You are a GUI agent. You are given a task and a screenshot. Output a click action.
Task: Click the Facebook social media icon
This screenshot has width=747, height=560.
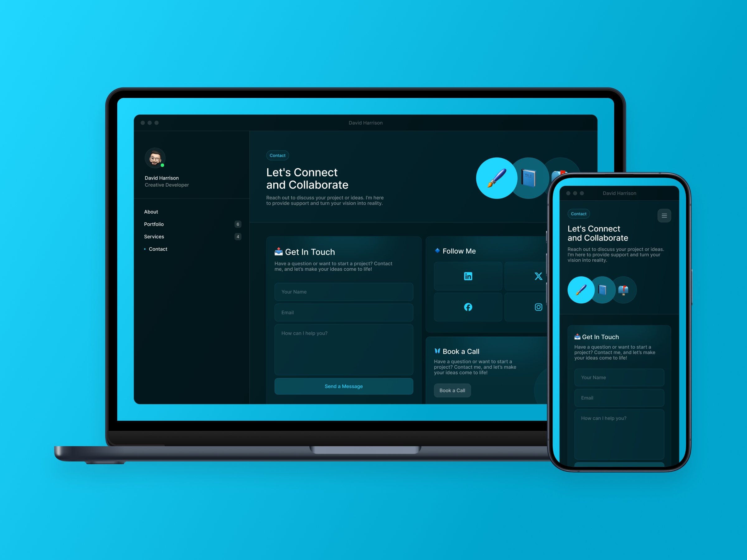(x=467, y=306)
